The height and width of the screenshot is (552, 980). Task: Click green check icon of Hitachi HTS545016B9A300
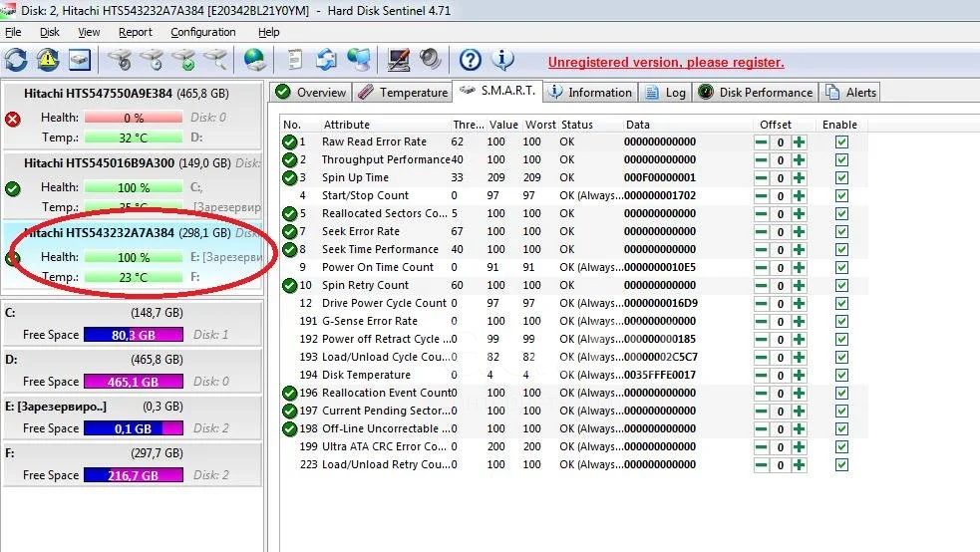[13, 188]
